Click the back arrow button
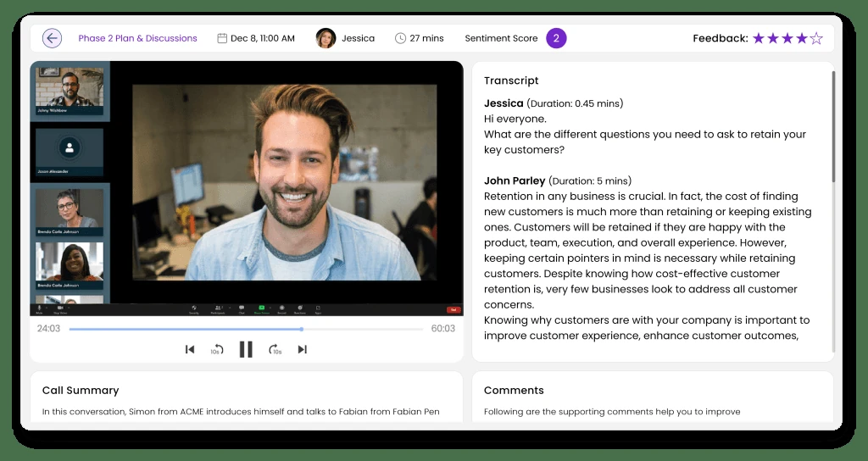 [52, 38]
